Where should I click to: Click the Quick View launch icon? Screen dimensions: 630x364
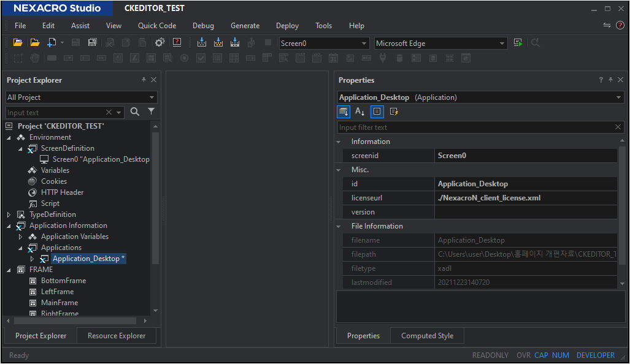[518, 43]
